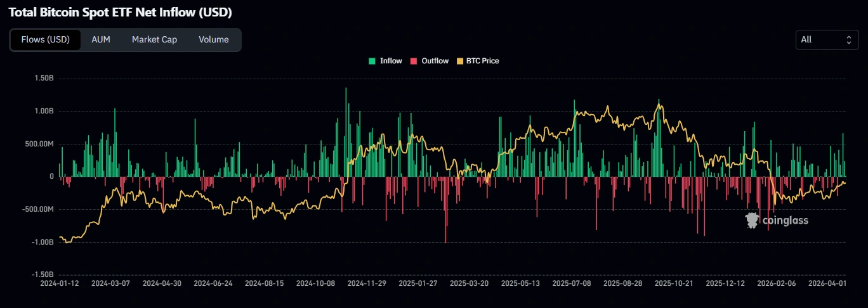Click the 1.50B label on y-axis

(x=44, y=78)
